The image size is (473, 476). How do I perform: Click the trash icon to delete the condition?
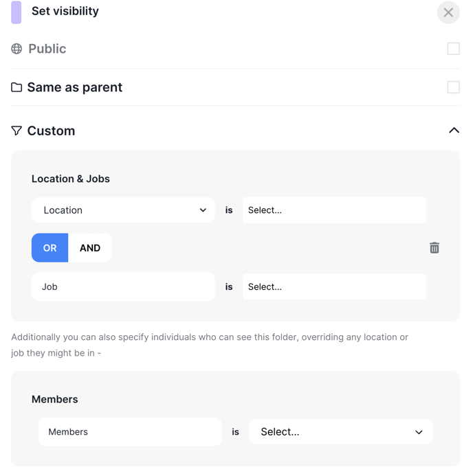(434, 248)
